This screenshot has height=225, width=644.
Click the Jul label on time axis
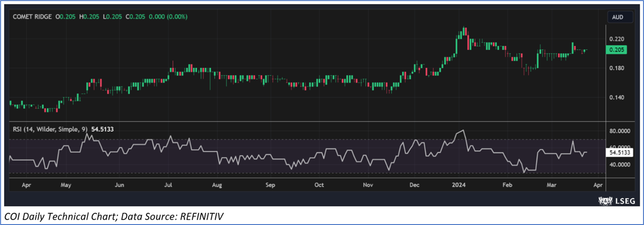pyautogui.click(x=169, y=185)
